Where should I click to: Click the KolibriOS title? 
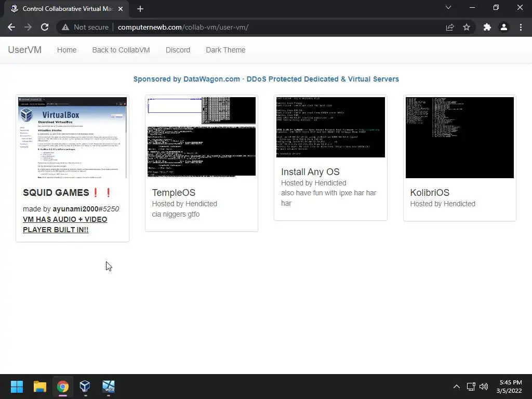pos(430,193)
